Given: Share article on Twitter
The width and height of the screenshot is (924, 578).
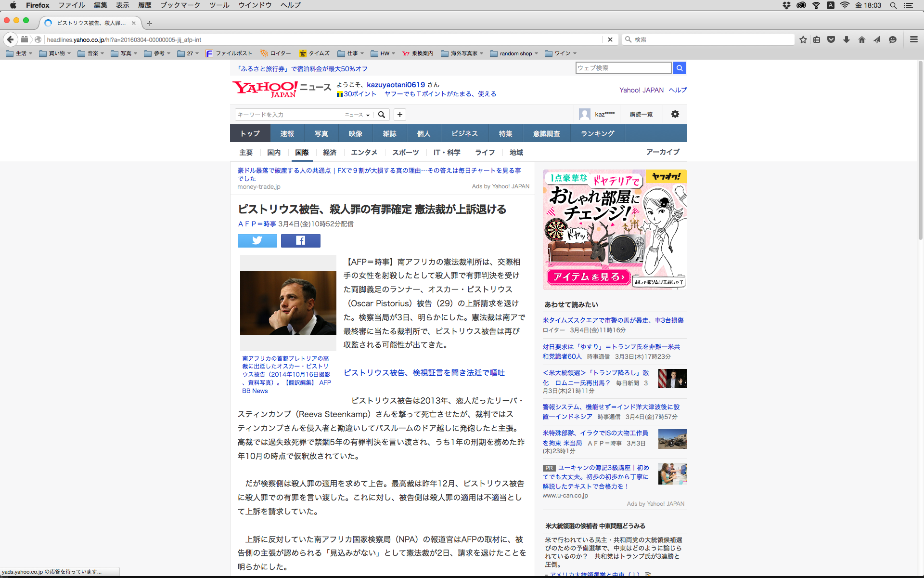Looking at the screenshot, I should (x=257, y=240).
